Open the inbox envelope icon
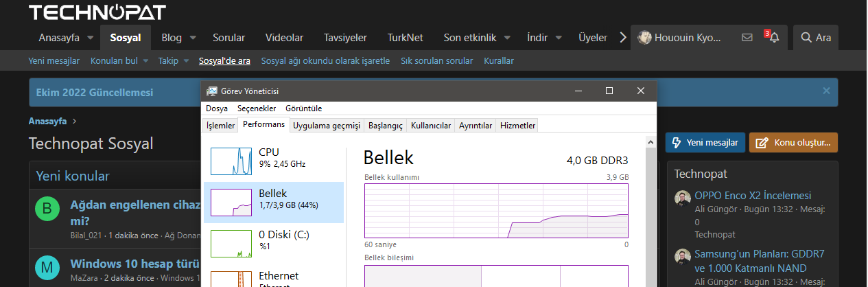Image resolution: width=868 pixels, height=287 pixels. click(747, 38)
